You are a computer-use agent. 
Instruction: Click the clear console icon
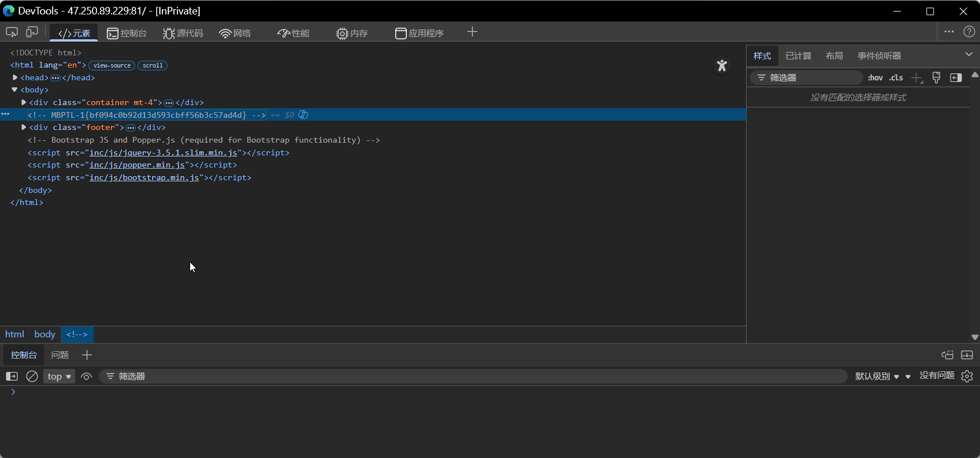[x=32, y=377]
